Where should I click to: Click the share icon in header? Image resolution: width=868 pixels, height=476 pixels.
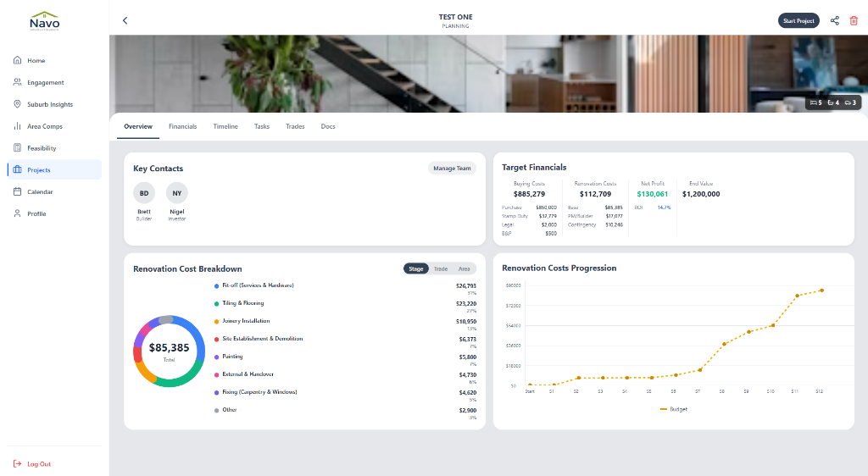(835, 20)
